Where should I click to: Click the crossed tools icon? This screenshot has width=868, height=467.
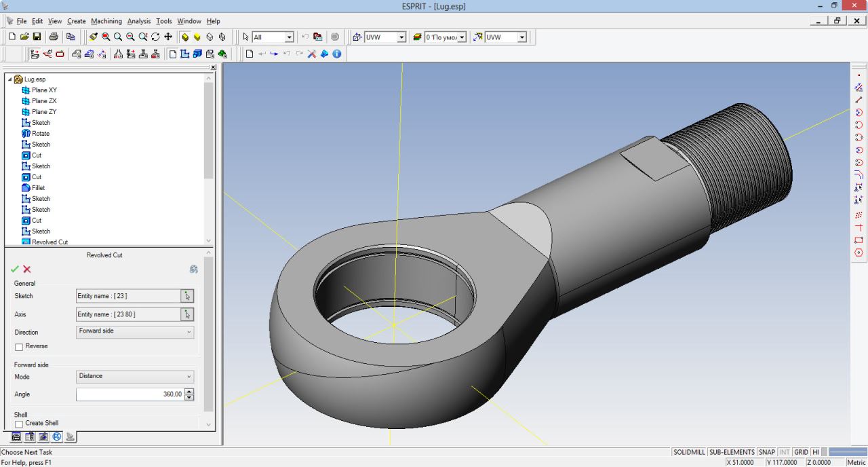pos(311,54)
